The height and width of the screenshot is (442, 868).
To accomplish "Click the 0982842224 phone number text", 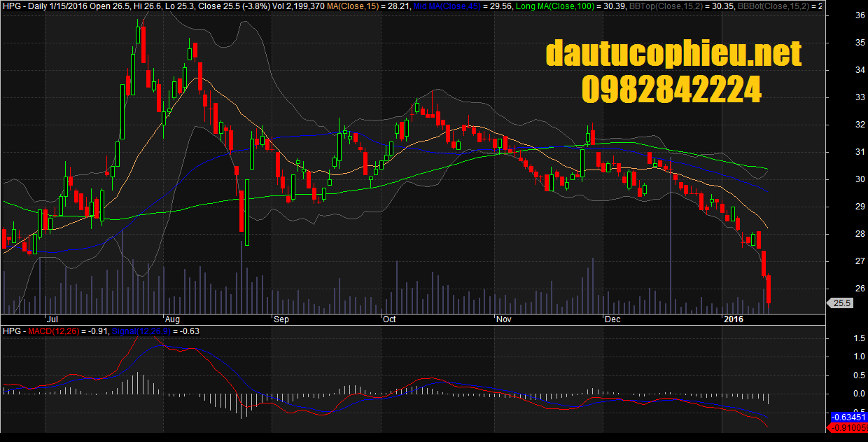I will pyautogui.click(x=671, y=90).
